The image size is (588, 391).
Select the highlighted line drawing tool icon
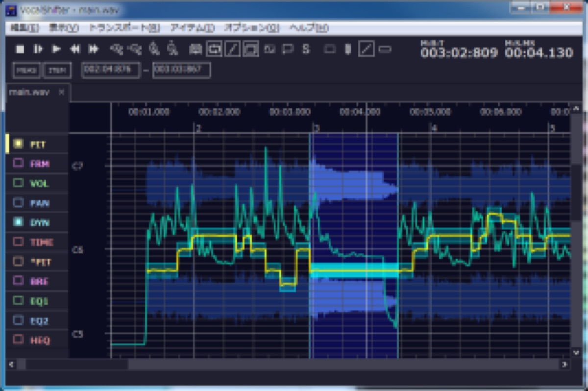[367, 49]
